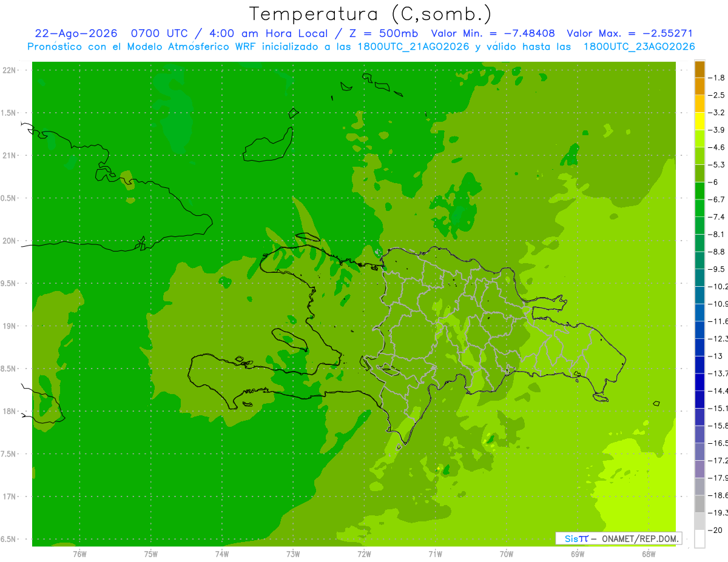Pick the dark blue swatch between -13.7 and -14.4
728x562 pixels.
point(699,382)
